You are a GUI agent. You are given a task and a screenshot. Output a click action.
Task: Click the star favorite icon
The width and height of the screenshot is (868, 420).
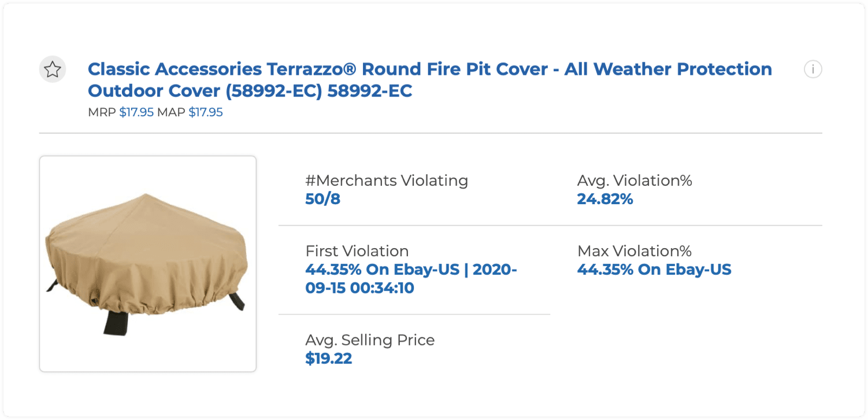pos(53,70)
